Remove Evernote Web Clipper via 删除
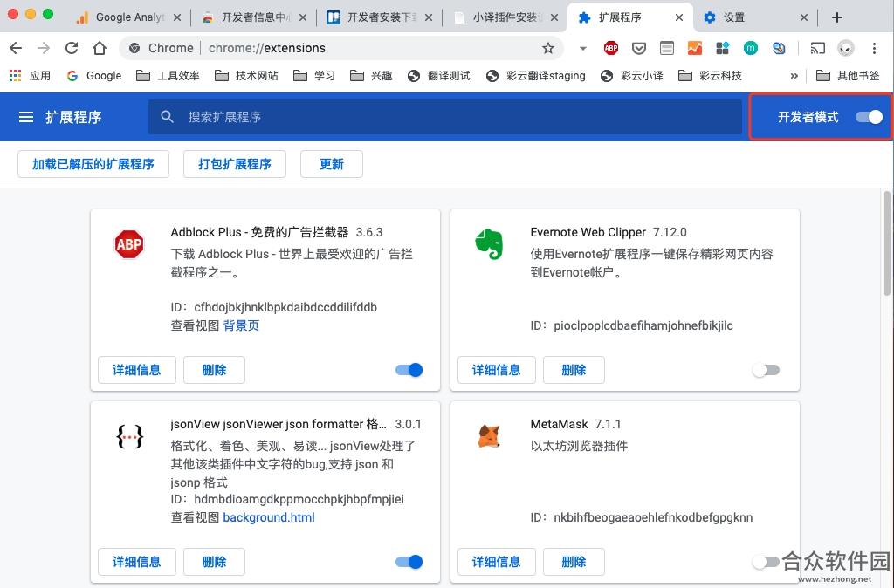Viewport: 894px width, 588px height. (574, 370)
